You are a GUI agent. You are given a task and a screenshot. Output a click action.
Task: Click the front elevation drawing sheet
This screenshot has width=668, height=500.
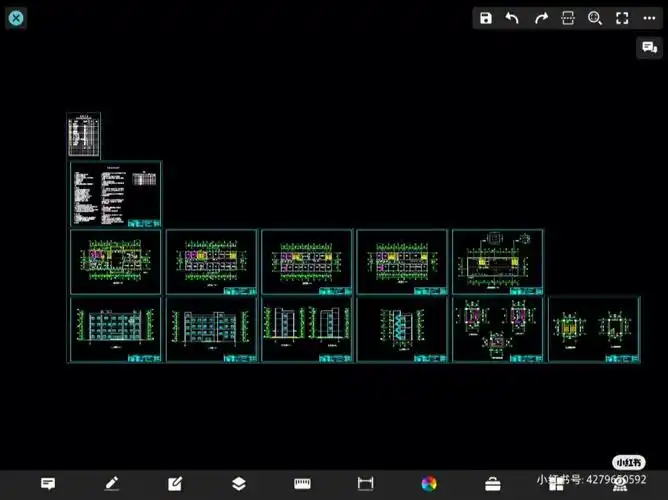point(115,329)
